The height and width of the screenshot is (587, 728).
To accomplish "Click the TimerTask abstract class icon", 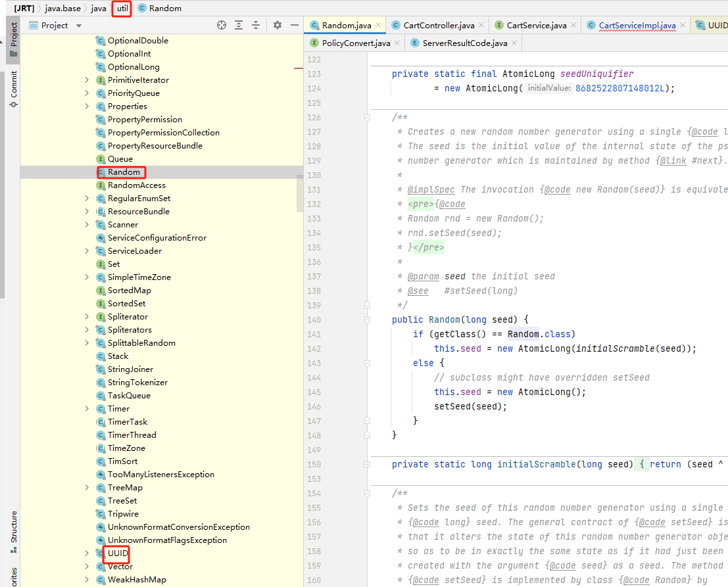I will [x=100, y=422].
